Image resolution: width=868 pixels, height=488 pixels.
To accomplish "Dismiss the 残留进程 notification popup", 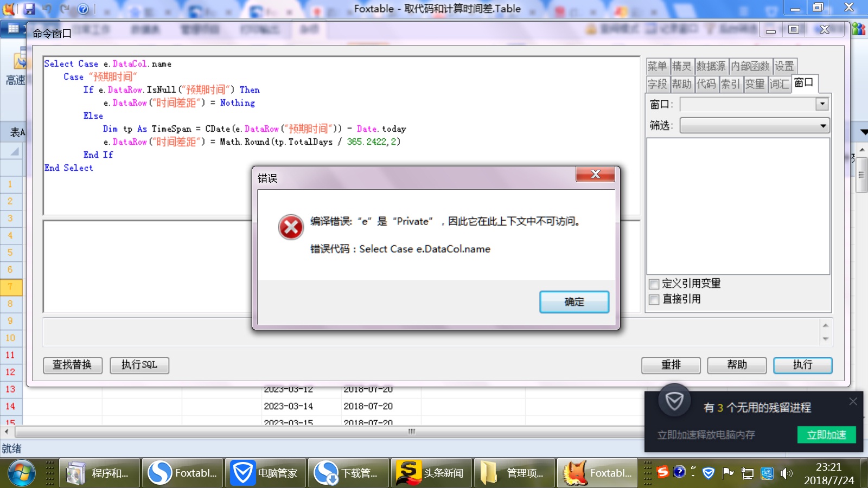I will 853,402.
